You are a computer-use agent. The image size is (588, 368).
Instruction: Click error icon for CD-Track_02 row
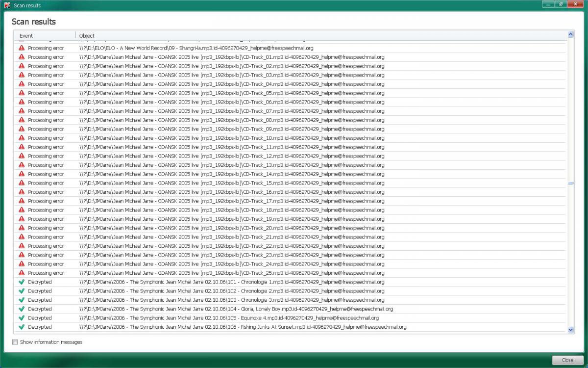pyautogui.click(x=22, y=66)
